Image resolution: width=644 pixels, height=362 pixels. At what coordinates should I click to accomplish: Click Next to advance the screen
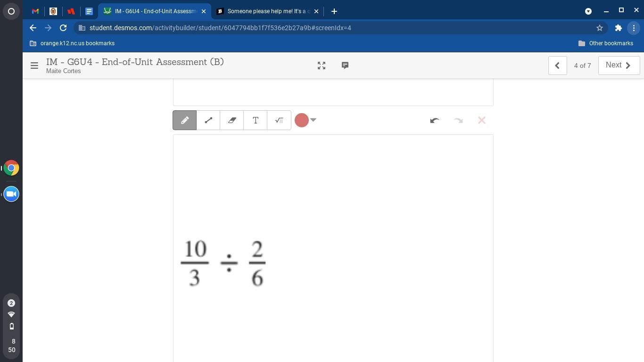click(619, 66)
